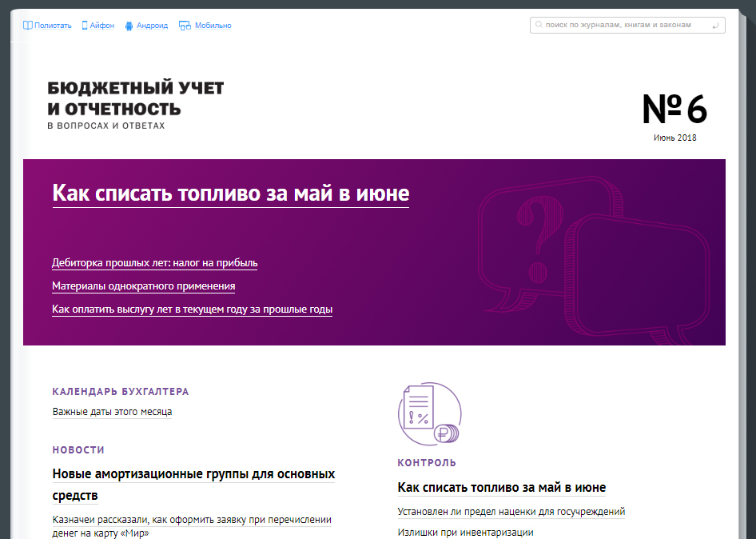Open Излишки при инвентаризации article

pyautogui.click(x=465, y=532)
